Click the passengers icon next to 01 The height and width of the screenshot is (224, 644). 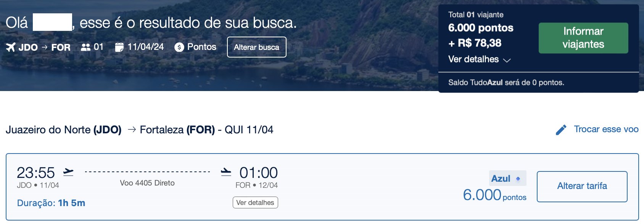pyautogui.click(x=86, y=47)
